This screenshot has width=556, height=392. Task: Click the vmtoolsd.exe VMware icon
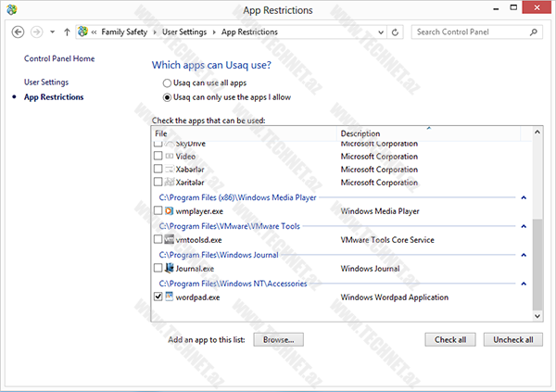[169, 240]
